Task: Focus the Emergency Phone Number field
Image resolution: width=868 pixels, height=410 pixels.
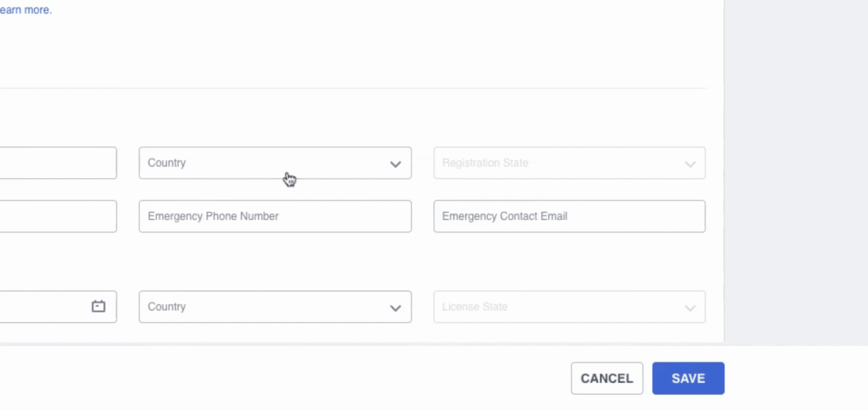Action: coord(275,216)
